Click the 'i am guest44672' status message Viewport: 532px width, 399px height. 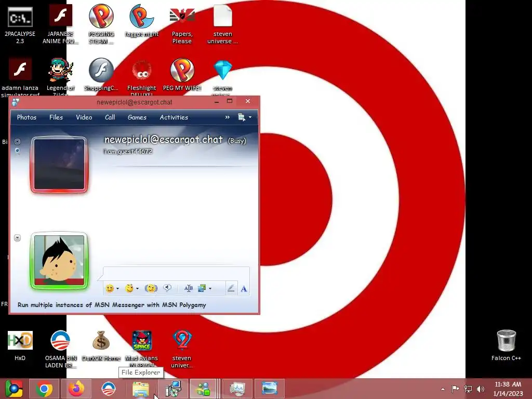128,152
